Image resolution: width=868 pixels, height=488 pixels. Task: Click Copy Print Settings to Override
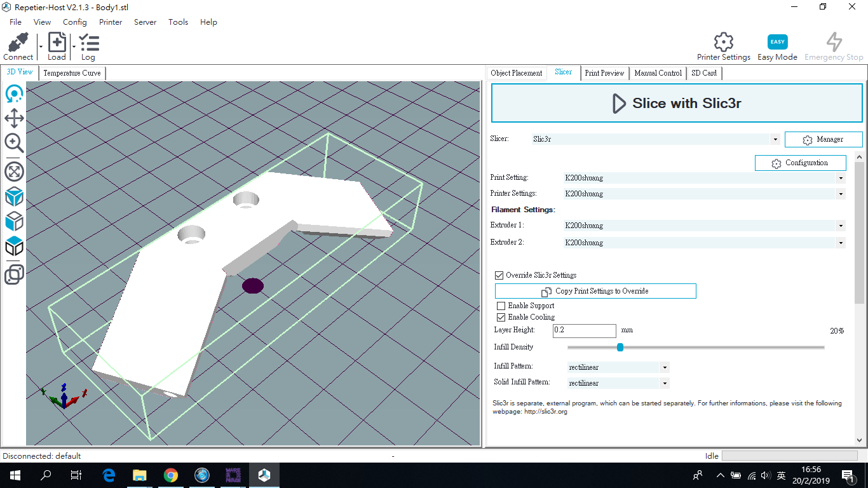click(595, 291)
